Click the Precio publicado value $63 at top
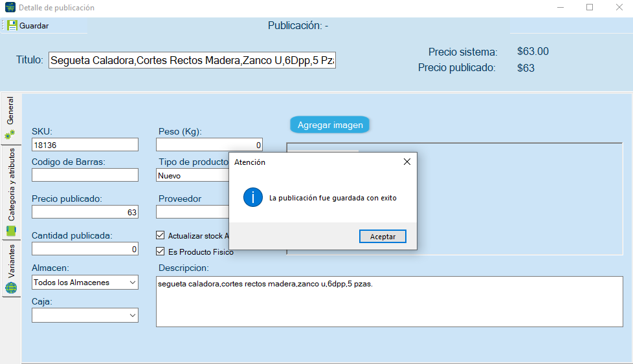633x364 pixels. (x=526, y=68)
